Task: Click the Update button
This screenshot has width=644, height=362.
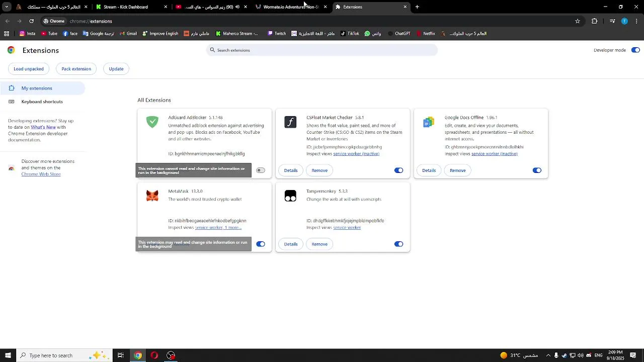Action: point(116,69)
